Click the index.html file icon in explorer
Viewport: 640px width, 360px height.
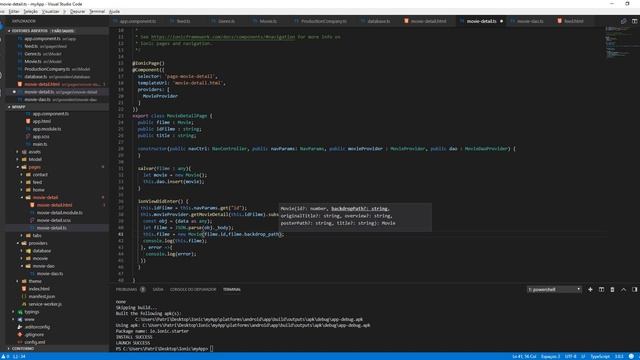24,289
